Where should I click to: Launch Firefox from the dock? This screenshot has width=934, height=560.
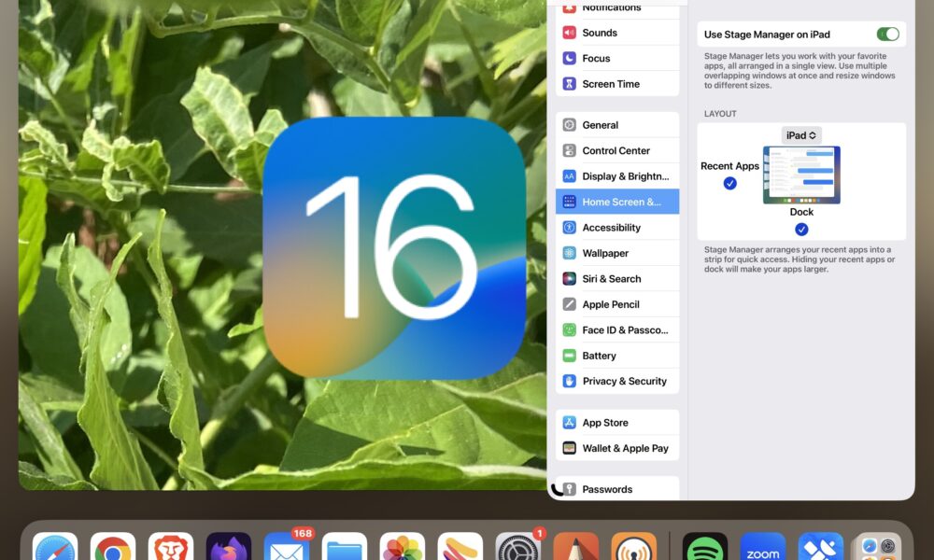[x=229, y=548]
